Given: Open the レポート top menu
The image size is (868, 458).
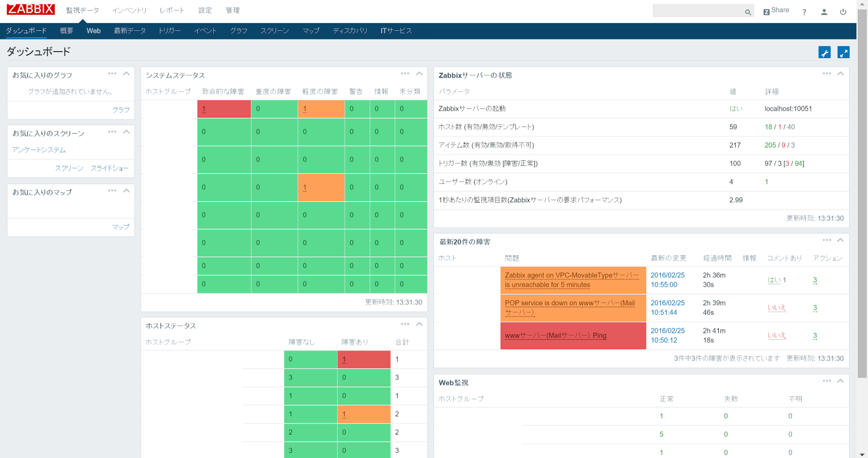Looking at the screenshot, I should click(x=172, y=10).
